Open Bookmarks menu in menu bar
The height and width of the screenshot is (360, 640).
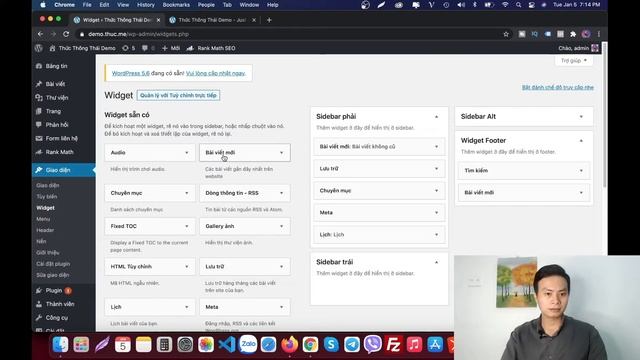coord(176,5)
